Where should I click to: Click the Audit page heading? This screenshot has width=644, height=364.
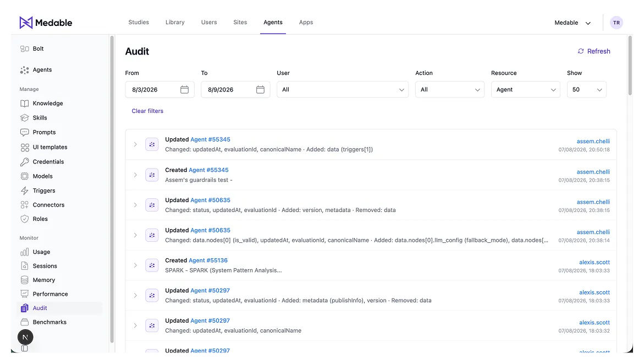click(x=137, y=51)
